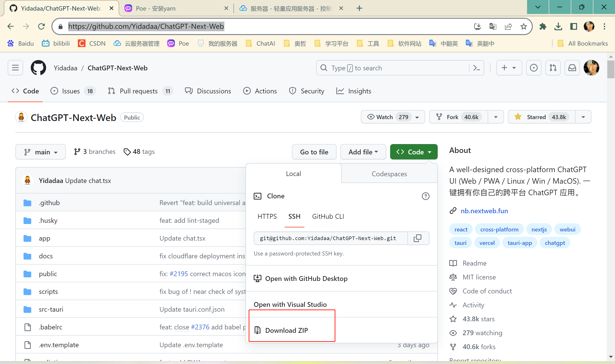Select the SSH tab in clone dialog

click(x=294, y=216)
